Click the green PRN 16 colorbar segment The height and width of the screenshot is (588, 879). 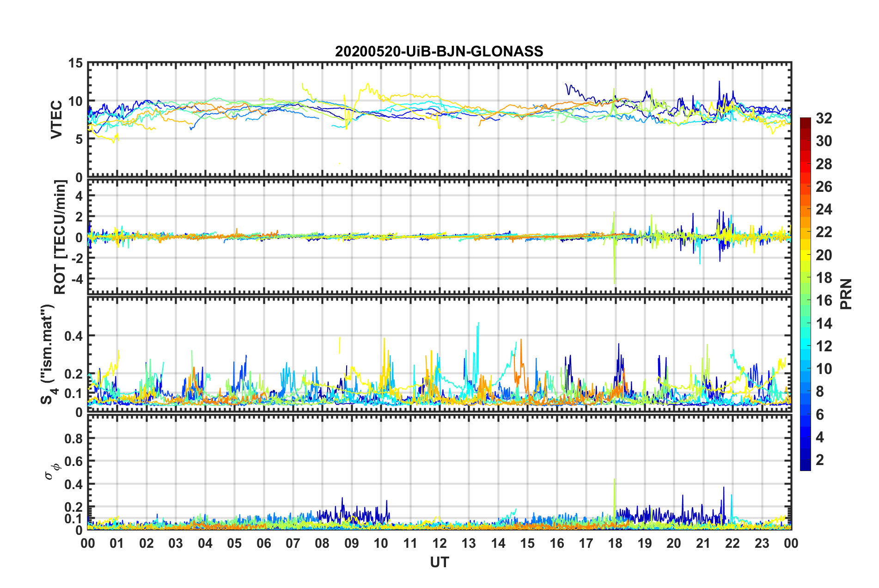pos(806,300)
